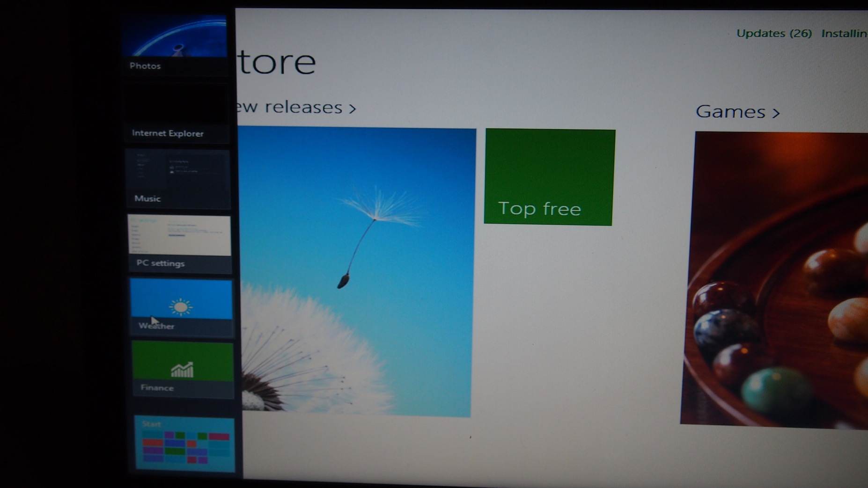The height and width of the screenshot is (488, 868).
Task: Switch to Internet Explorer in app switcher
Action: click(177, 112)
